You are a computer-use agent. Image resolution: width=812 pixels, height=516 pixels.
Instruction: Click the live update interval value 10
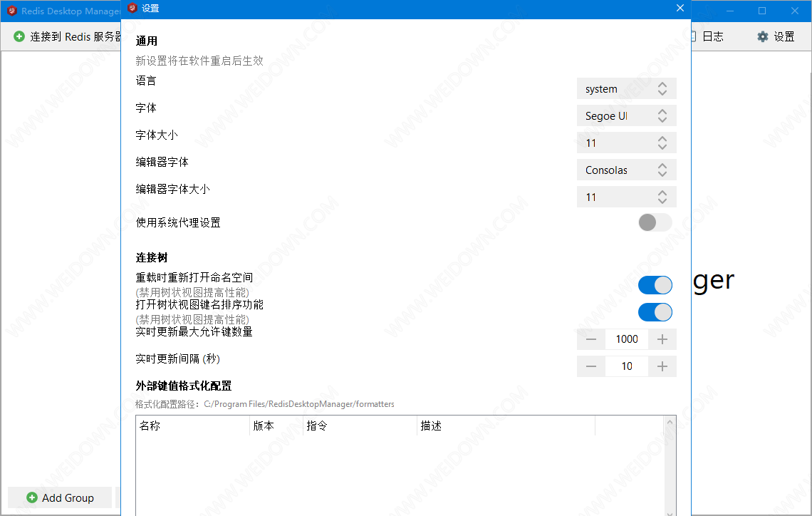[627, 366]
